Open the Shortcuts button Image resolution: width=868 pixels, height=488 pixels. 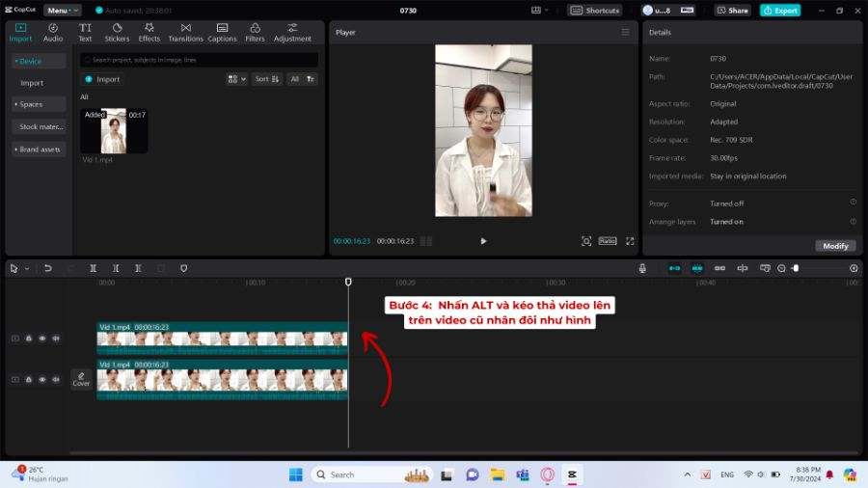595,10
